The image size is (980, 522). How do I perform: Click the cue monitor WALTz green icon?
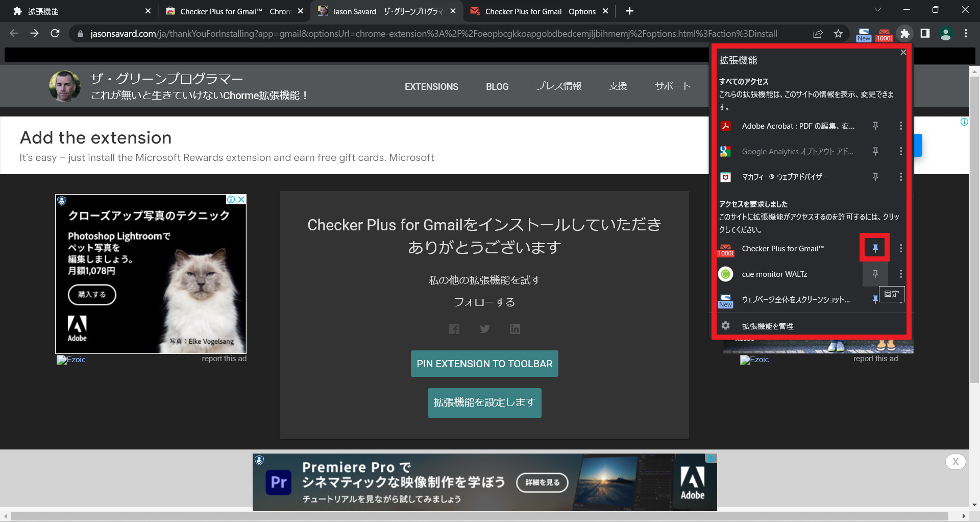tap(725, 274)
